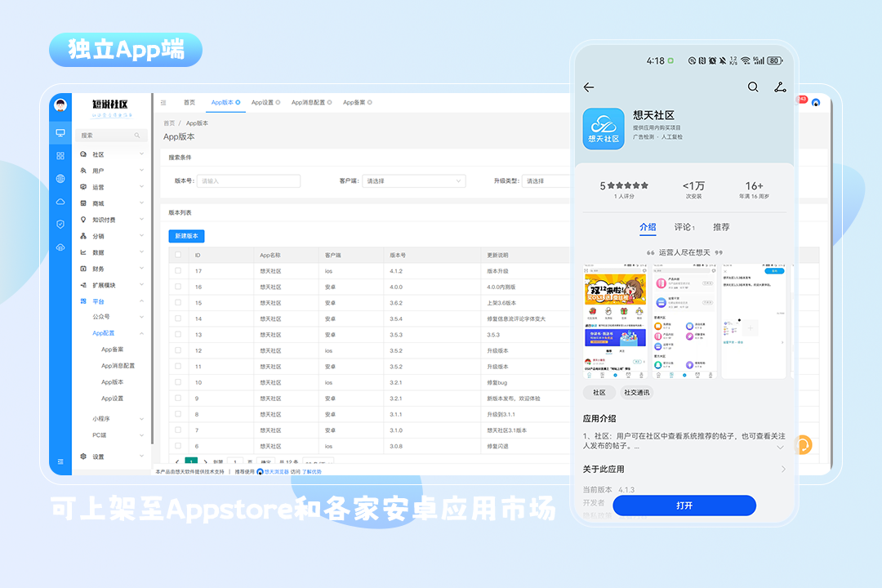Screen dimensions: 882x588
Task: Switch to the 首页 tab
Action: (x=189, y=102)
